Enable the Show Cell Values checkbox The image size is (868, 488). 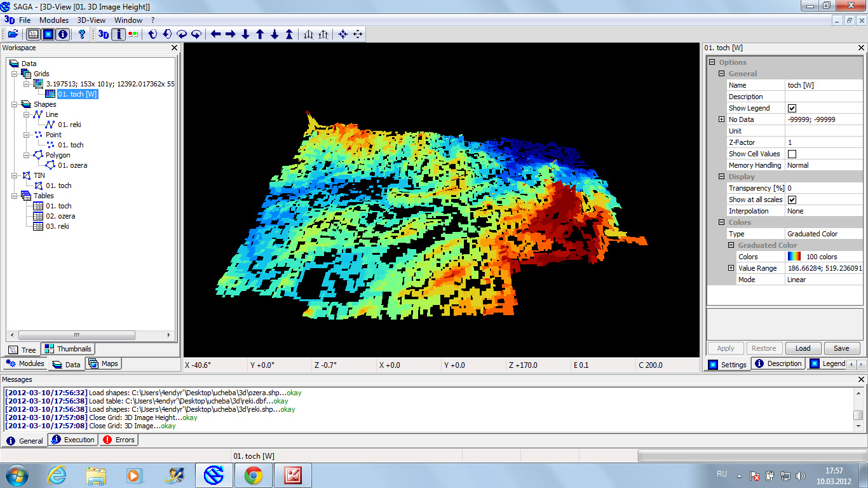[792, 154]
